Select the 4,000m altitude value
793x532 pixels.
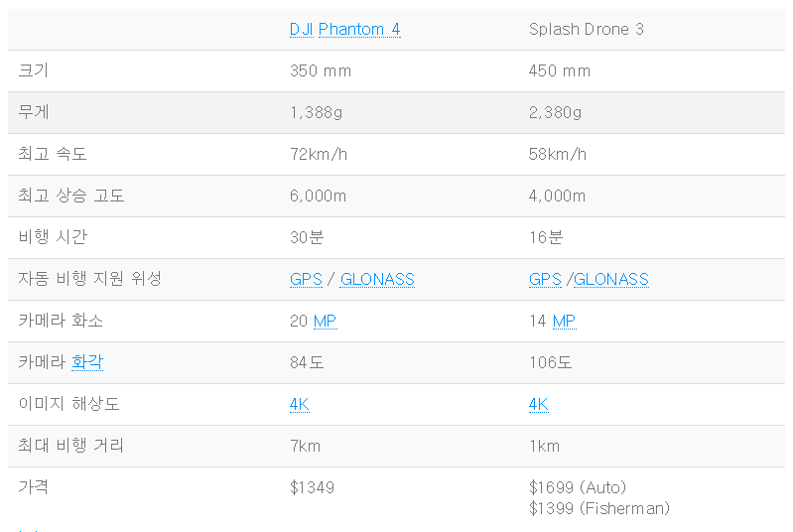558,197
